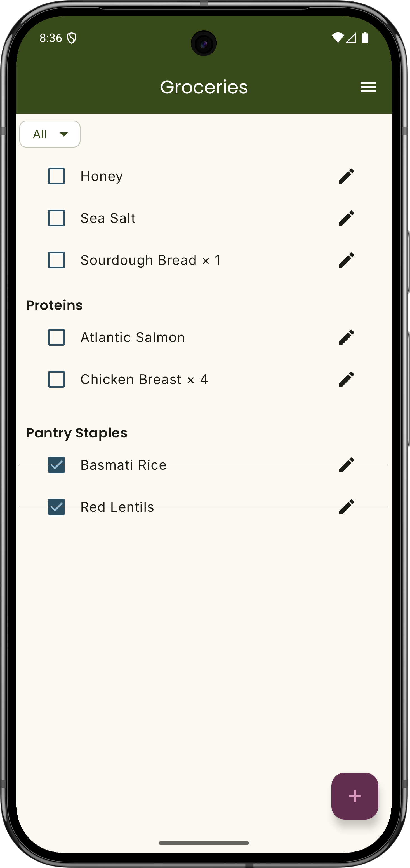This screenshot has height=868, width=410.
Task: Edit the Sourdough Bread entry
Action: tap(347, 260)
